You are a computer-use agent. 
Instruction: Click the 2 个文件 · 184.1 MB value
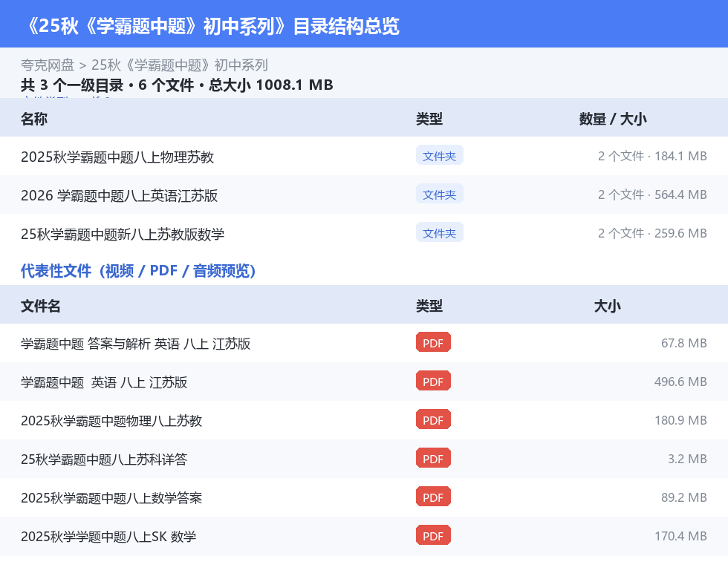click(652, 156)
